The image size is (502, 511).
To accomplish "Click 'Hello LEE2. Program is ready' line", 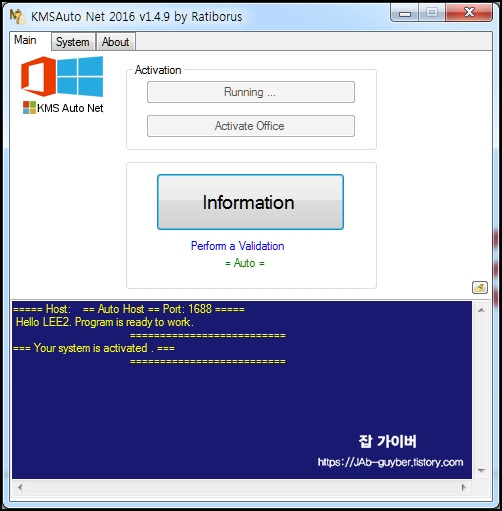I will coord(105,322).
